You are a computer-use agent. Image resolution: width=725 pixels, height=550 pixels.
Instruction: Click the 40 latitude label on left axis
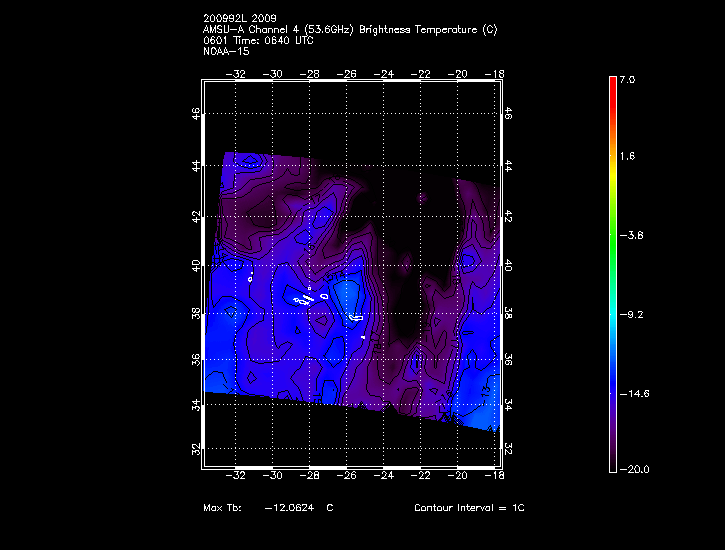(x=197, y=266)
